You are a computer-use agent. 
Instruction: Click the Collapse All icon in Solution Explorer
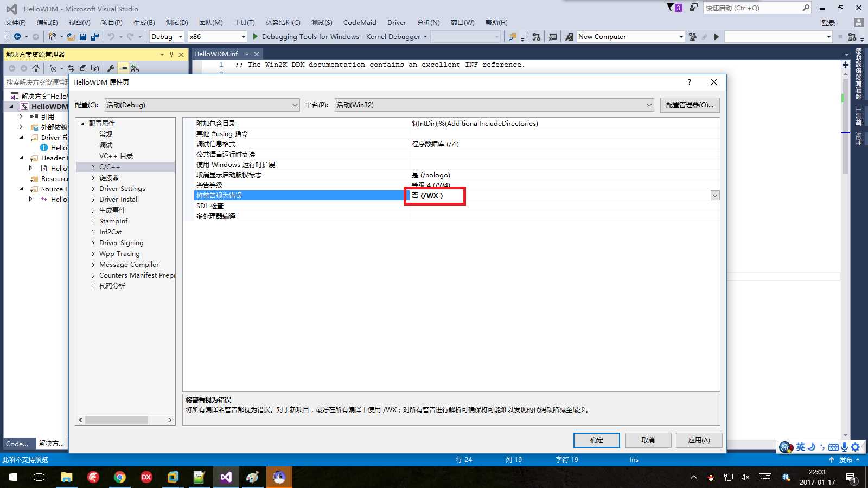[x=83, y=68]
